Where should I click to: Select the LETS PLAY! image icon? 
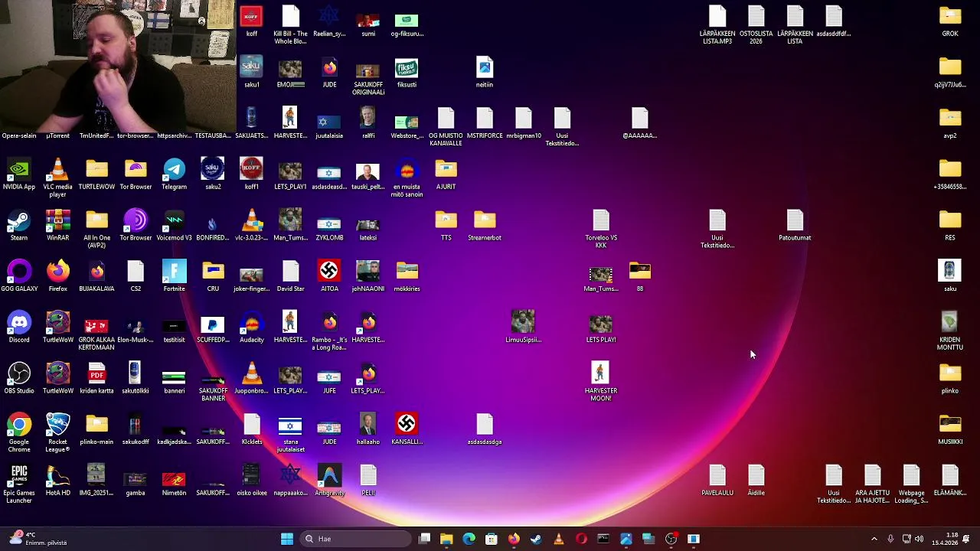click(x=601, y=328)
